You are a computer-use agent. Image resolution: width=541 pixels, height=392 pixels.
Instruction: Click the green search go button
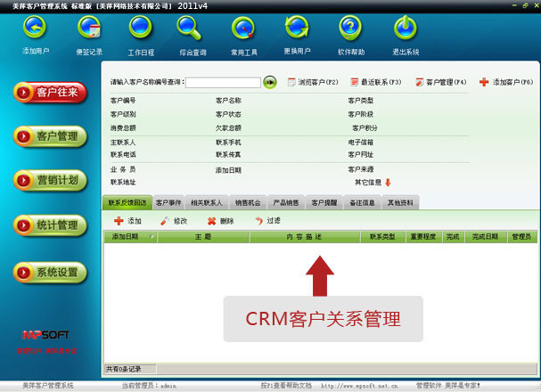[x=270, y=82]
